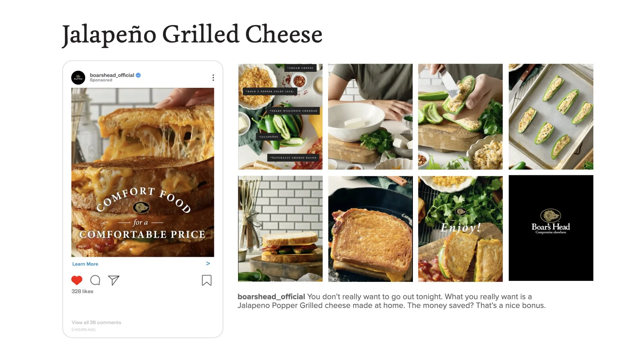This screenshot has height=362, width=644.
Task: Save post with the bookmark icon
Action: [x=207, y=280]
